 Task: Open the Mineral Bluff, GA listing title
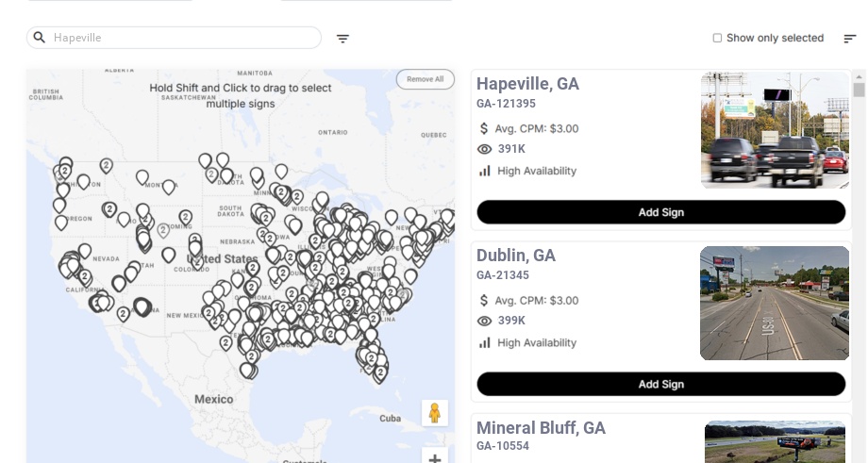pyautogui.click(x=541, y=428)
